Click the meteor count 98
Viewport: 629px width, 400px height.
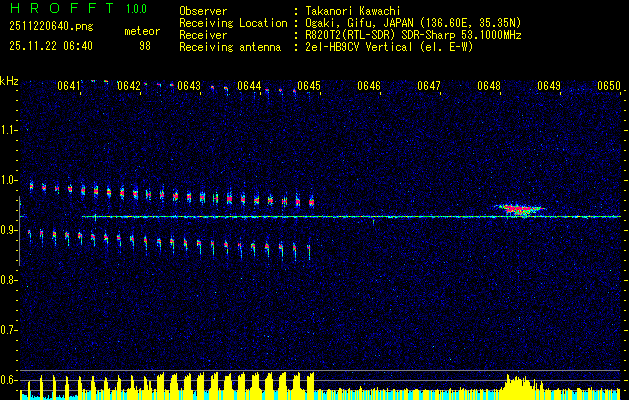click(x=145, y=46)
